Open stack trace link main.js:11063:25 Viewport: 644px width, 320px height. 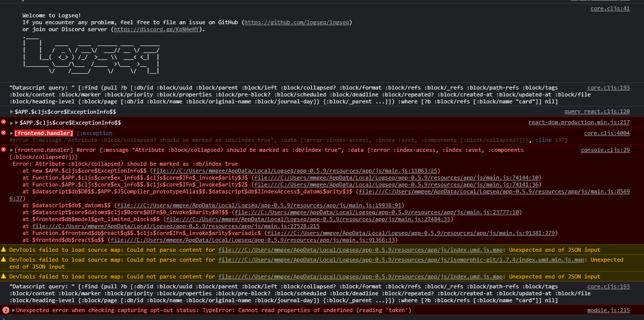[x=295, y=171]
